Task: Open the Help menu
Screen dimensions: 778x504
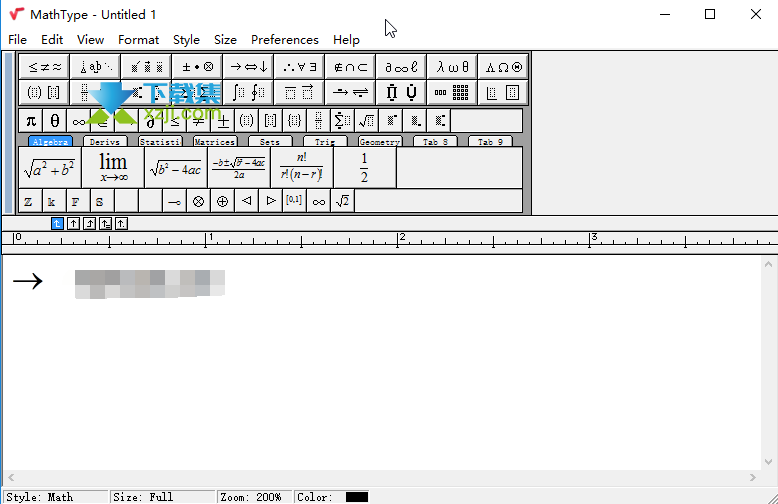Action: click(x=346, y=40)
